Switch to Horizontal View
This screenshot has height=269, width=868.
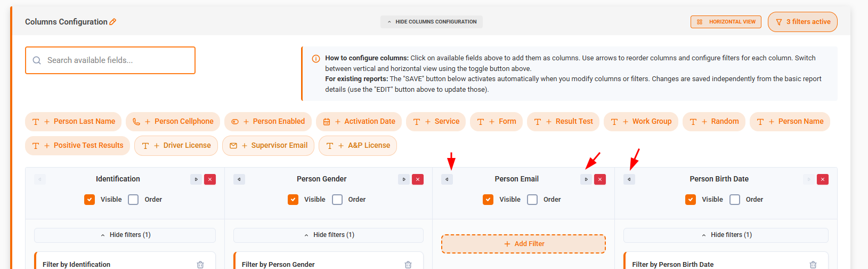[726, 22]
